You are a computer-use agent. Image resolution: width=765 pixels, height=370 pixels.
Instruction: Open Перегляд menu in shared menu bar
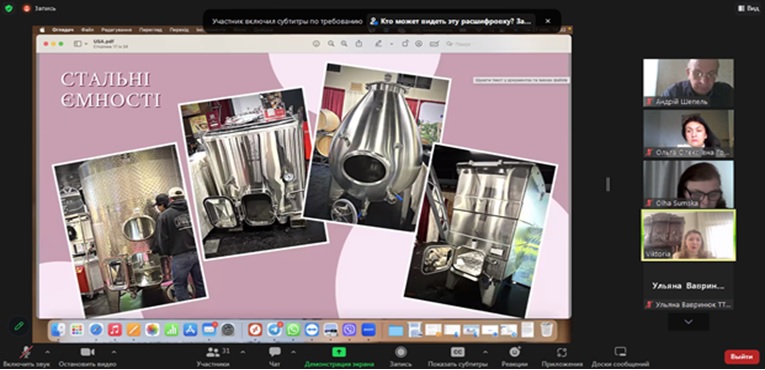click(150, 30)
